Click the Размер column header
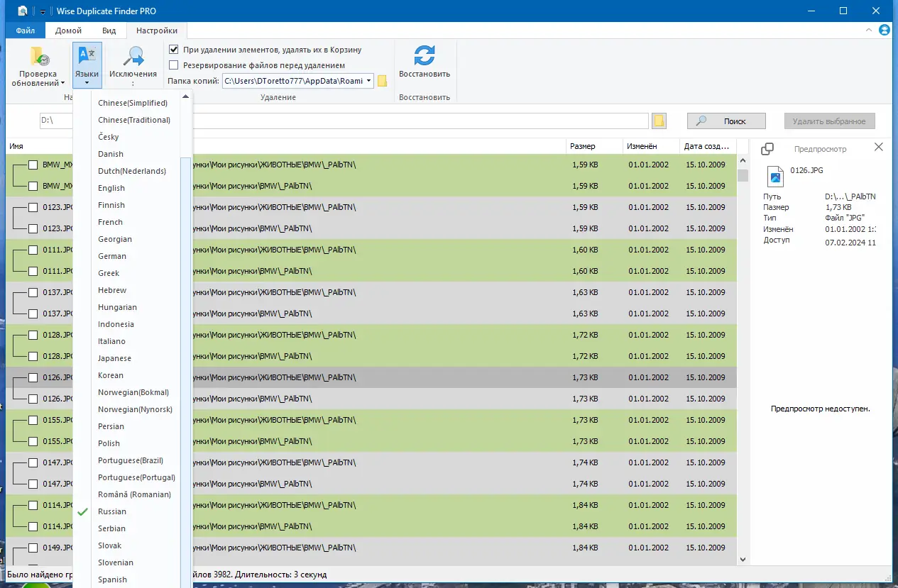Viewport: 898px width, 588px height. [582, 146]
